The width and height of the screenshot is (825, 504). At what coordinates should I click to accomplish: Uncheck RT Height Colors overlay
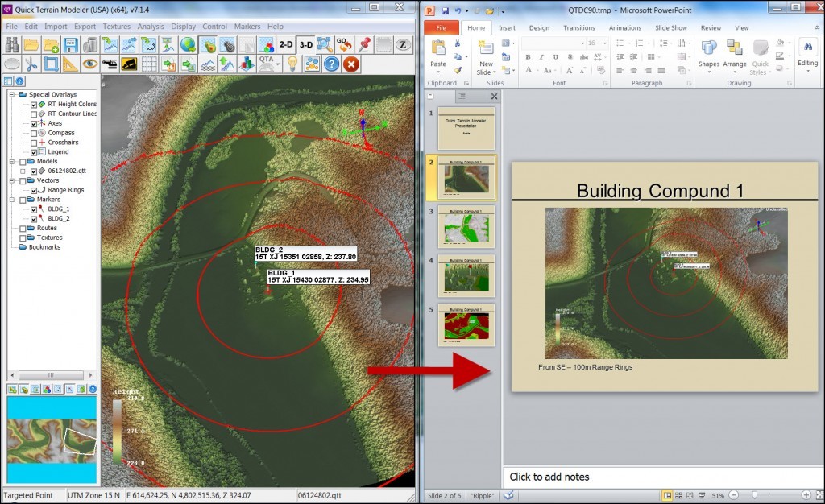pyautogui.click(x=33, y=105)
